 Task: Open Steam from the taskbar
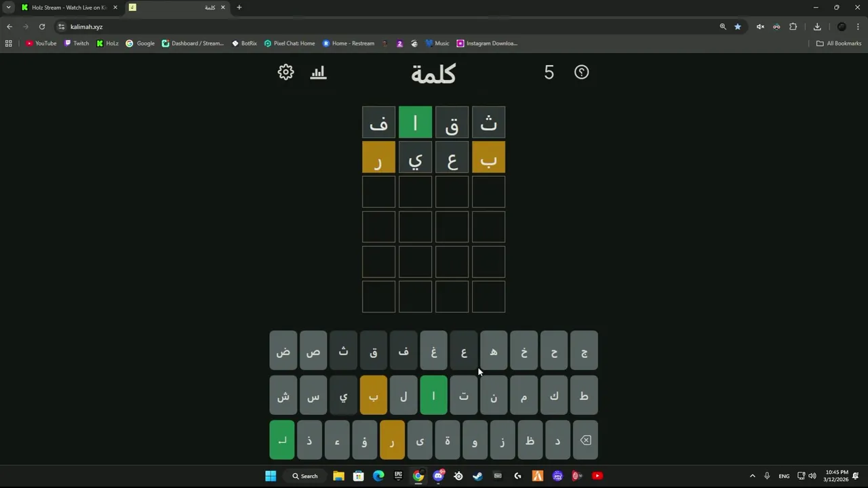coord(478,476)
